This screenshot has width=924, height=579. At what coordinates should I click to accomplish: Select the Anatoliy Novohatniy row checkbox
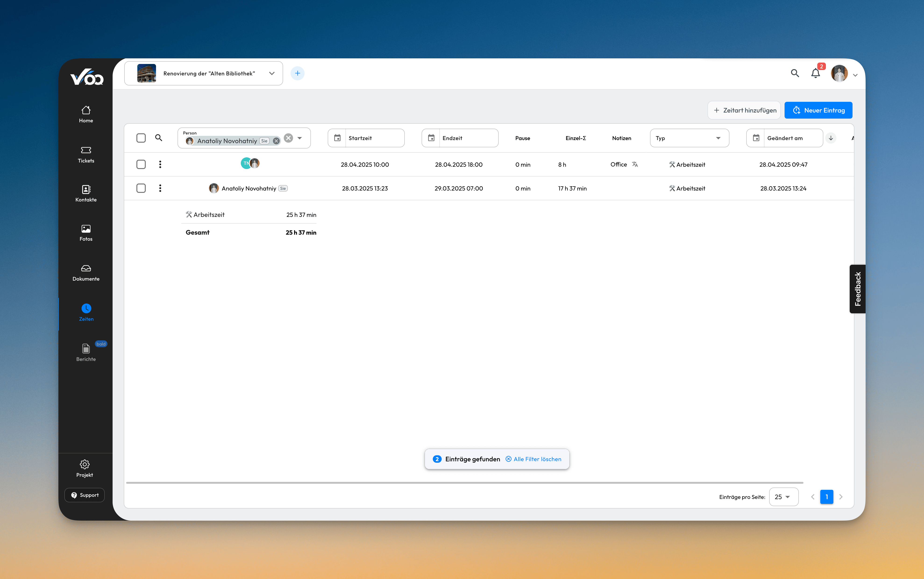pyautogui.click(x=141, y=188)
